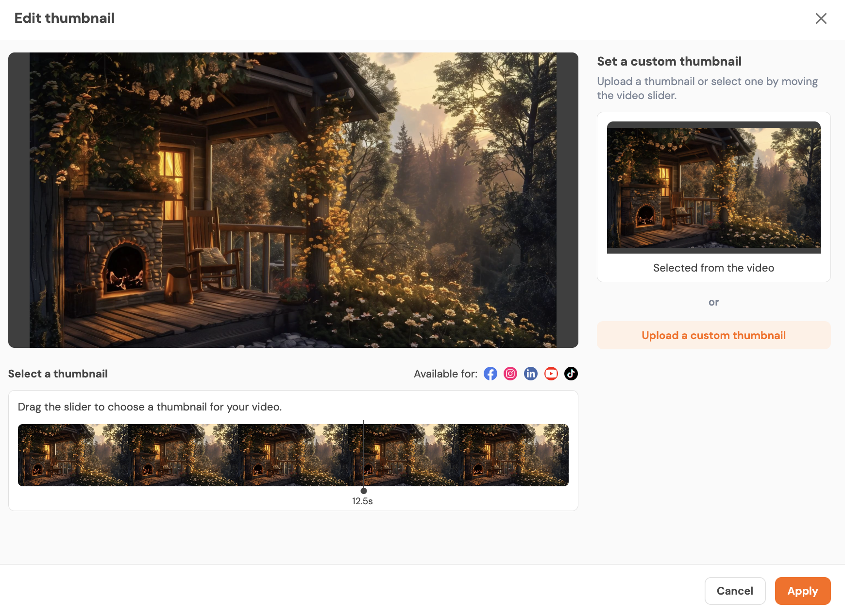Screen dimensions: 845x616
Task: Select the second frame in the filmstrip
Action: [x=183, y=455]
